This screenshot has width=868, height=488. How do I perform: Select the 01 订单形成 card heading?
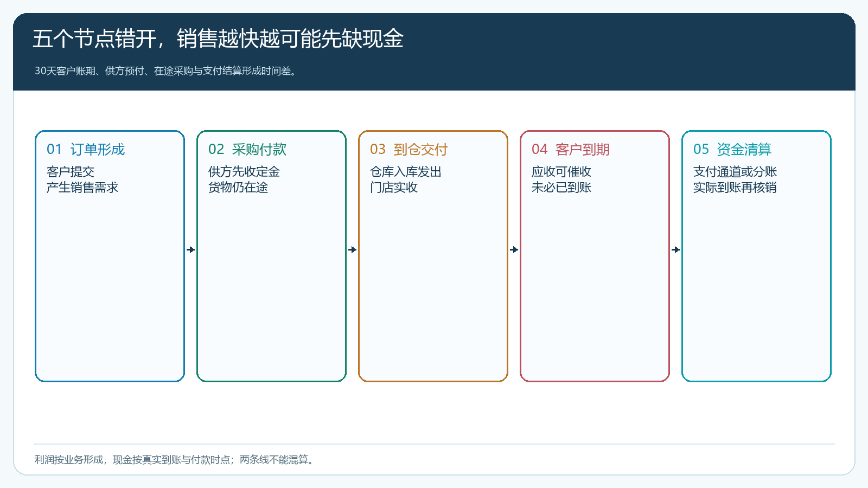pyautogui.click(x=86, y=150)
